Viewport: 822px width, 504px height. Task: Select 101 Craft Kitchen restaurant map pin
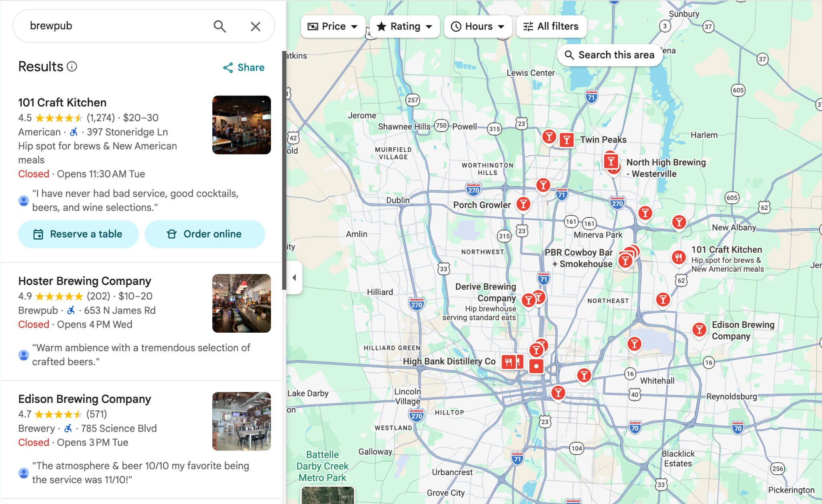coord(678,257)
